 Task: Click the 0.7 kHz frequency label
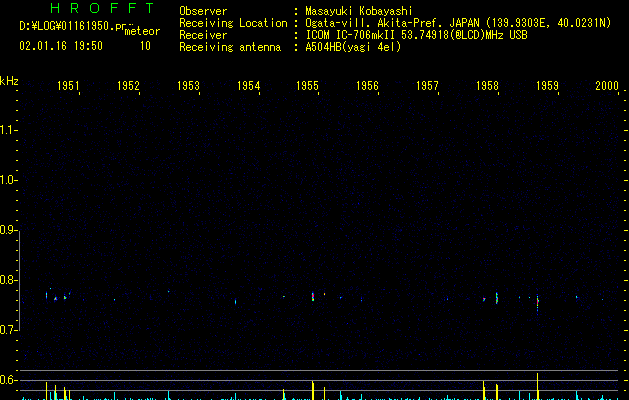click(x=7, y=330)
